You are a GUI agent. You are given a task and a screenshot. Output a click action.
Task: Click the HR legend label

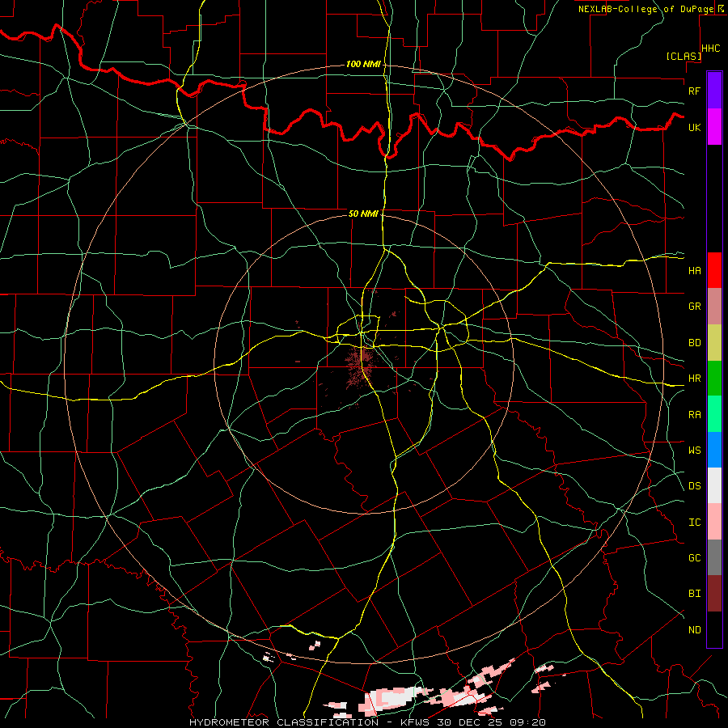(x=694, y=379)
